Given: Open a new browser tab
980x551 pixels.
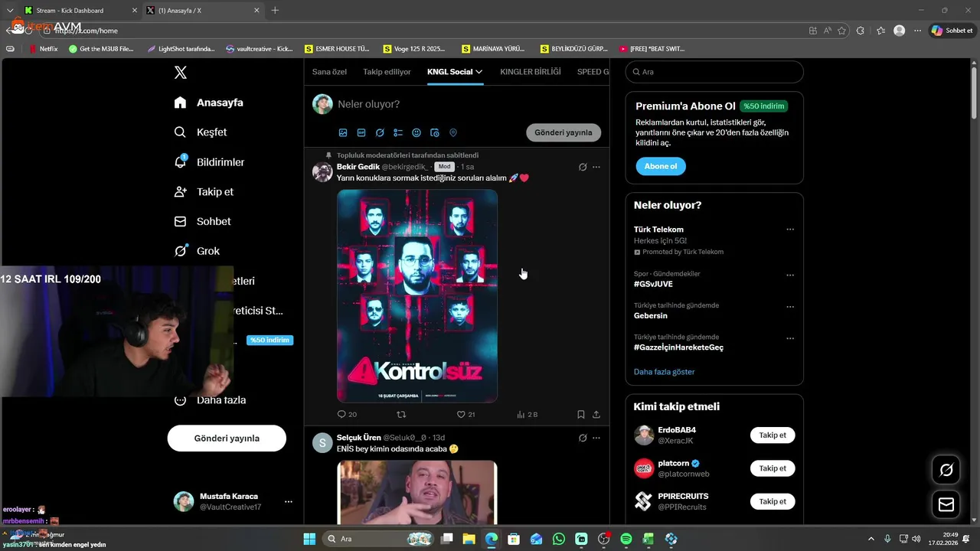Looking at the screenshot, I should click(275, 11).
